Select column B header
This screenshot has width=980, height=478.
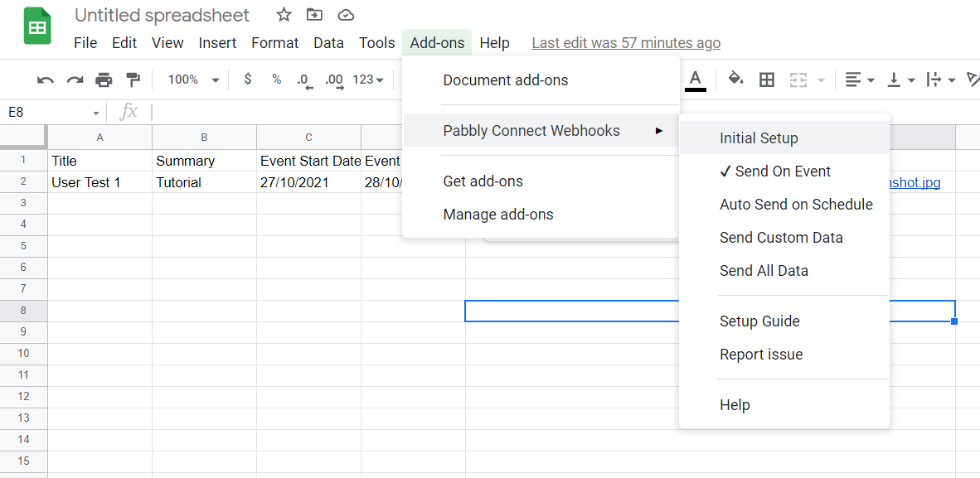pyautogui.click(x=205, y=137)
